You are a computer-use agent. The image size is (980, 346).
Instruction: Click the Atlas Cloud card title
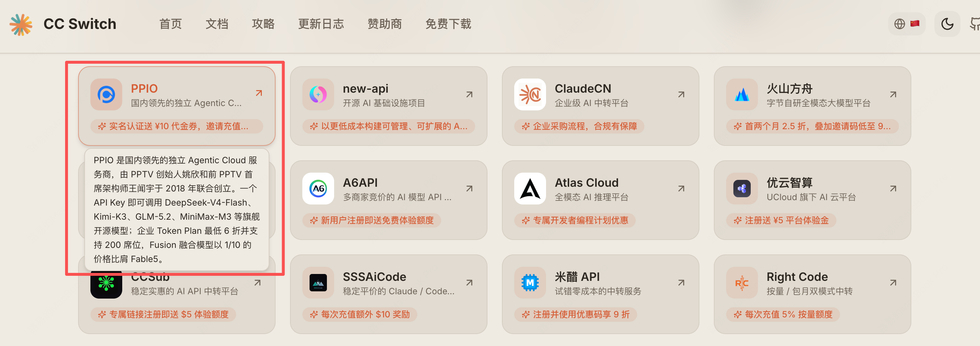click(587, 183)
